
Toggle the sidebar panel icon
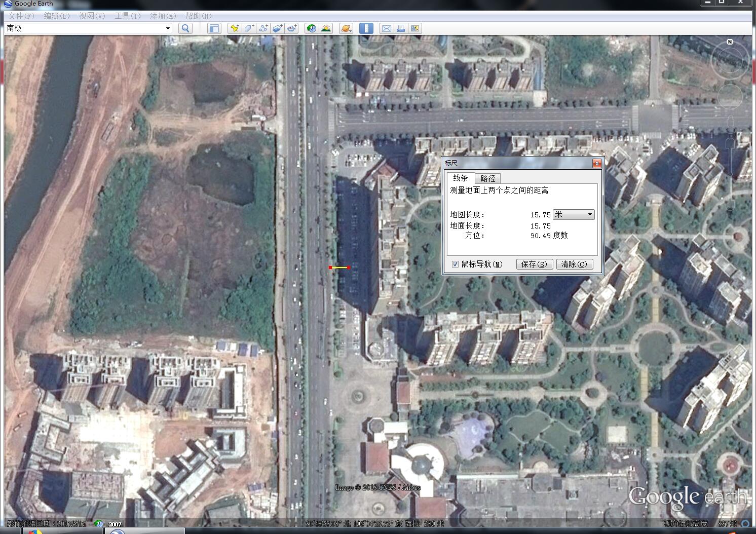214,28
